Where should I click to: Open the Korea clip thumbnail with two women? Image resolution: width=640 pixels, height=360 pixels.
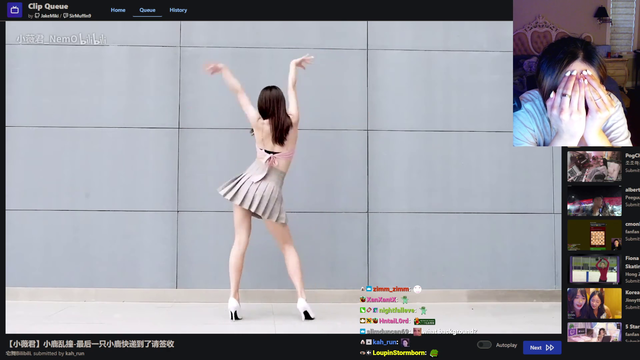[594, 304]
